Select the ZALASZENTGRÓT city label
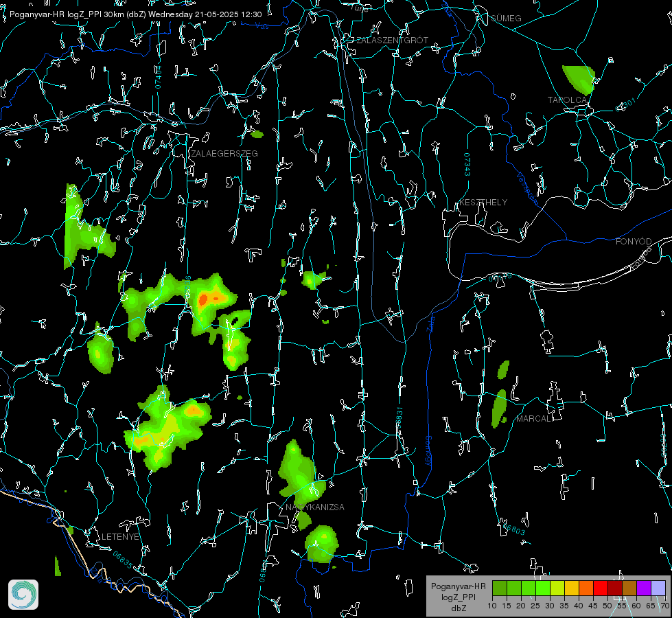The width and height of the screenshot is (672, 618). (x=392, y=40)
